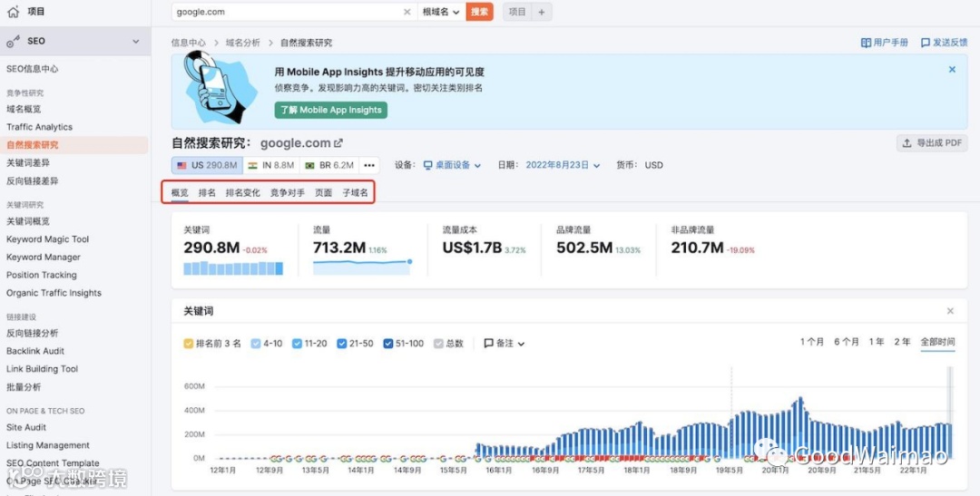Toggle the 排名前 3 名 checkbox
Image resolution: width=980 pixels, height=496 pixels.
point(188,344)
